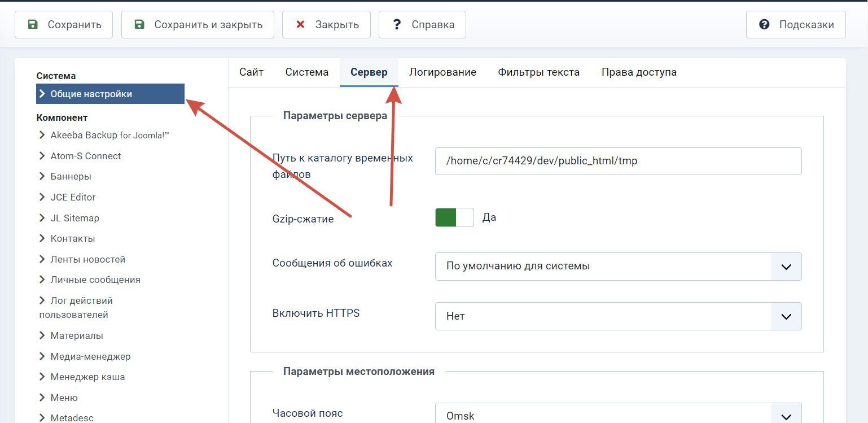
Task: Click the question mark icon on Справка
Action: pos(397,24)
